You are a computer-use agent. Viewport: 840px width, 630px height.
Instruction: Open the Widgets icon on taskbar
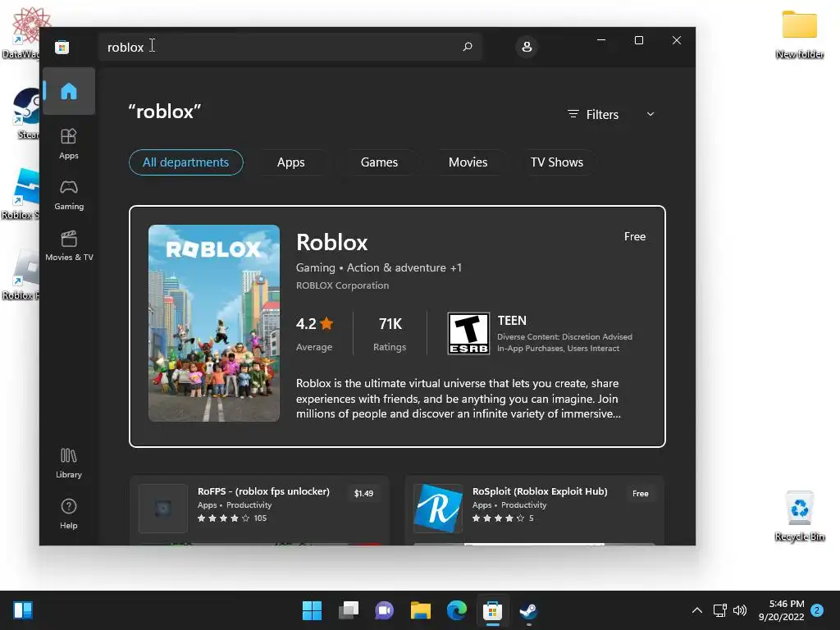coord(23,610)
